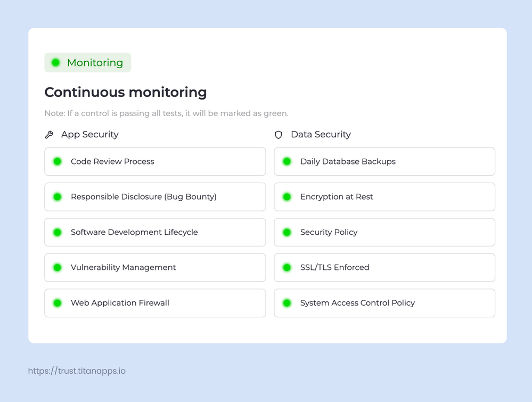
Task: Click the green status dot for Daily Database Backups
Action: [x=287, y=161]
